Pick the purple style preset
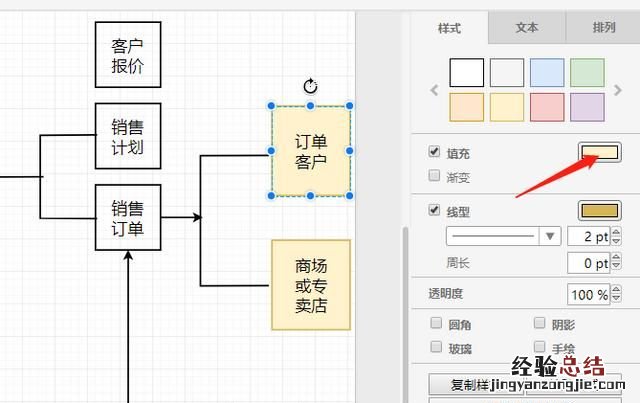 pyautogui.click(x=587, y=107)
